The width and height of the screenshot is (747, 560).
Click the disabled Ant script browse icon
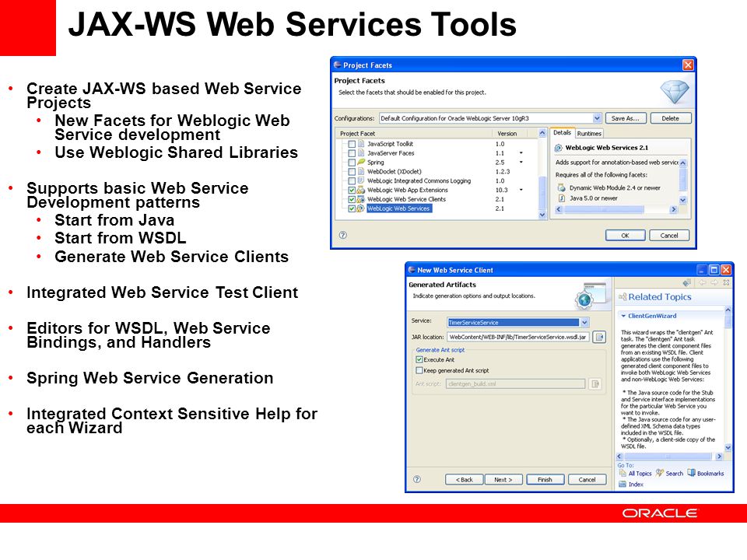tap(595, 383)
